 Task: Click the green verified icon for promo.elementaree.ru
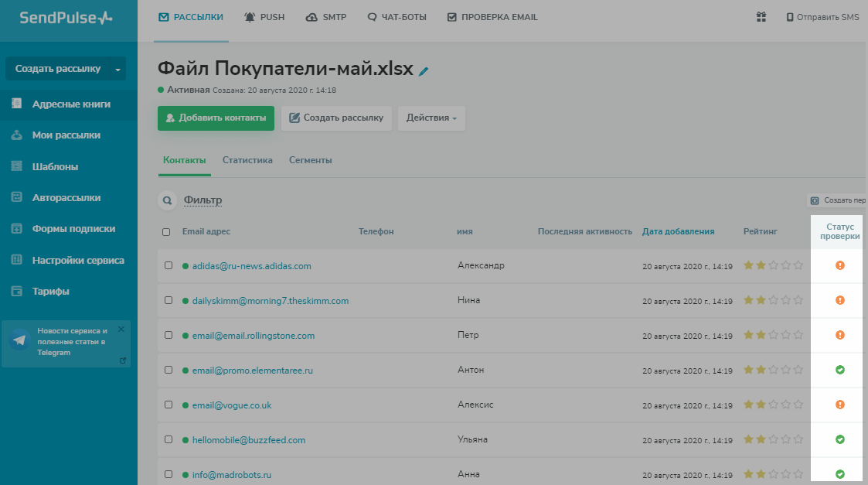(840, 370)
